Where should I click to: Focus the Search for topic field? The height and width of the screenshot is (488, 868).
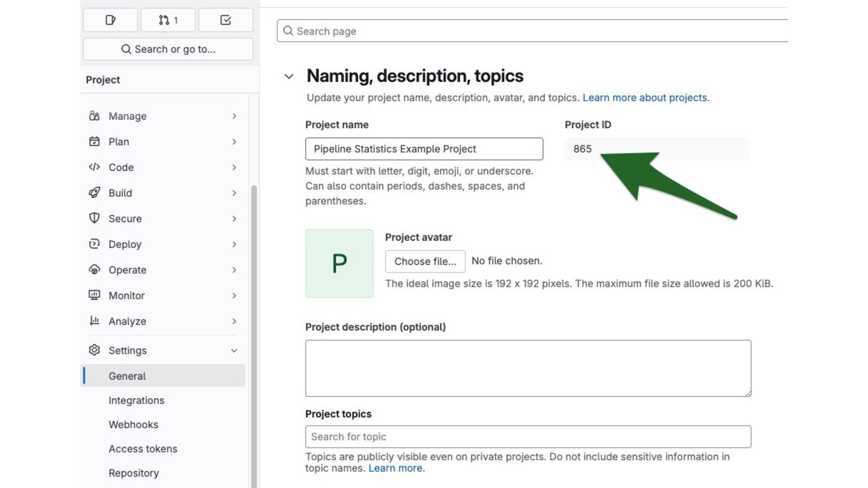tap(528, 437)
